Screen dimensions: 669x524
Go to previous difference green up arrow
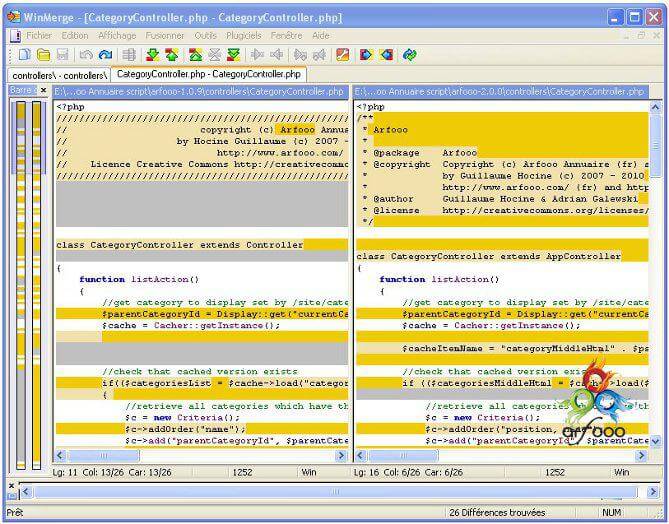point(172,55)
